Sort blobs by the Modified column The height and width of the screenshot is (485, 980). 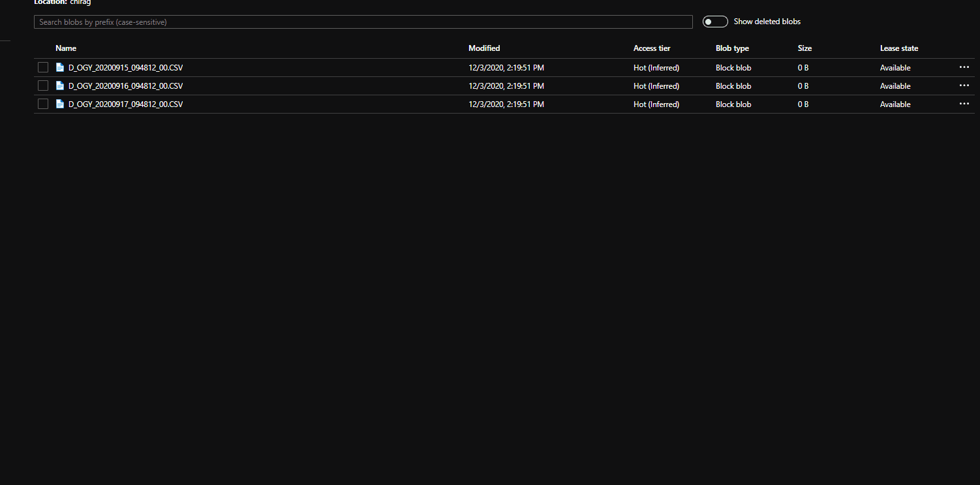(x=484, y=48)
